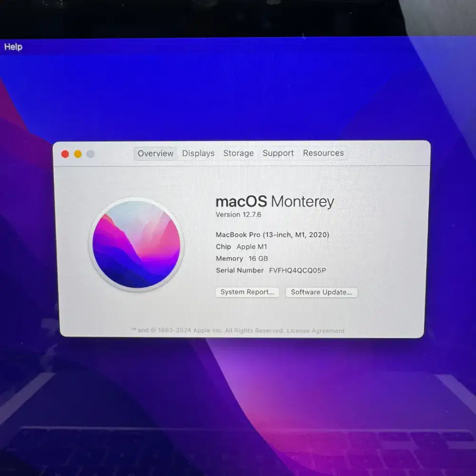
Task: Go to the Support tab
Action: (x=278, y=153)
